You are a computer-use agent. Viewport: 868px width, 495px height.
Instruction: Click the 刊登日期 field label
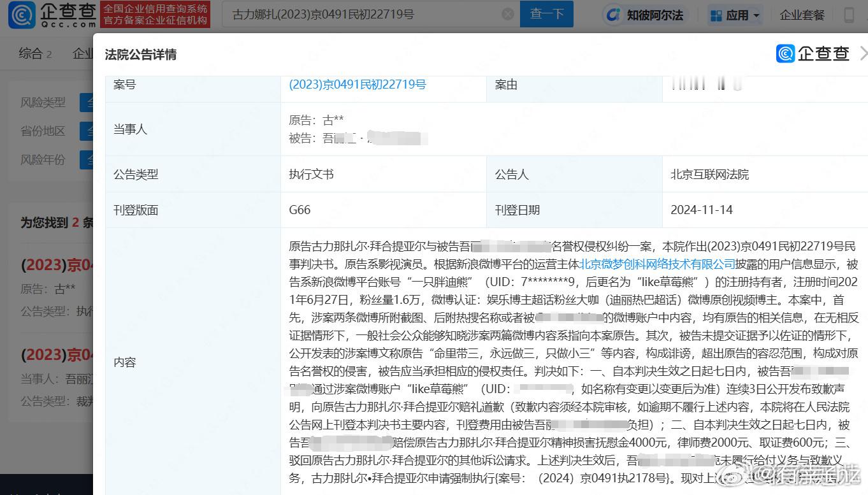(517, 210)
